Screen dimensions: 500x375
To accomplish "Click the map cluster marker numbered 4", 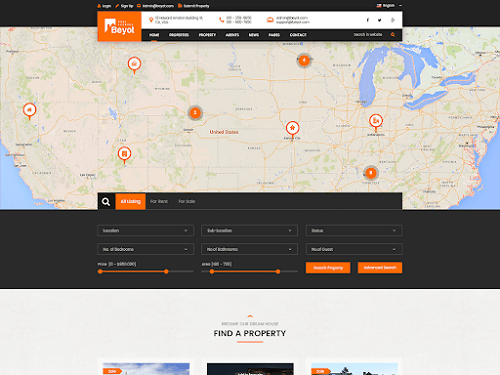I will click(304, 60).
